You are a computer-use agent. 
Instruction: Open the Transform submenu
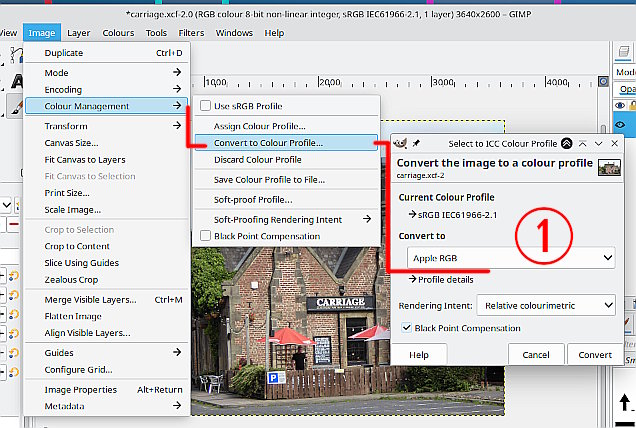pos(107,126)
